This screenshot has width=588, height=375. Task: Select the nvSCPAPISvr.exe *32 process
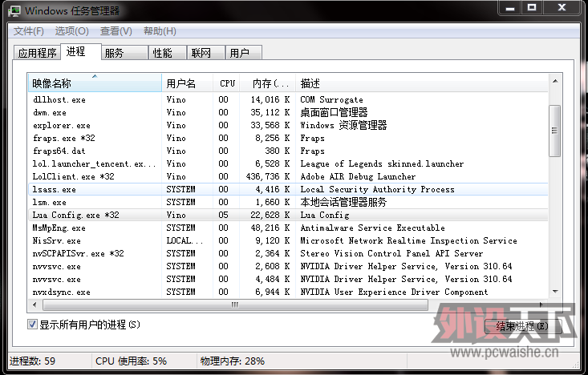coord(288,254)
